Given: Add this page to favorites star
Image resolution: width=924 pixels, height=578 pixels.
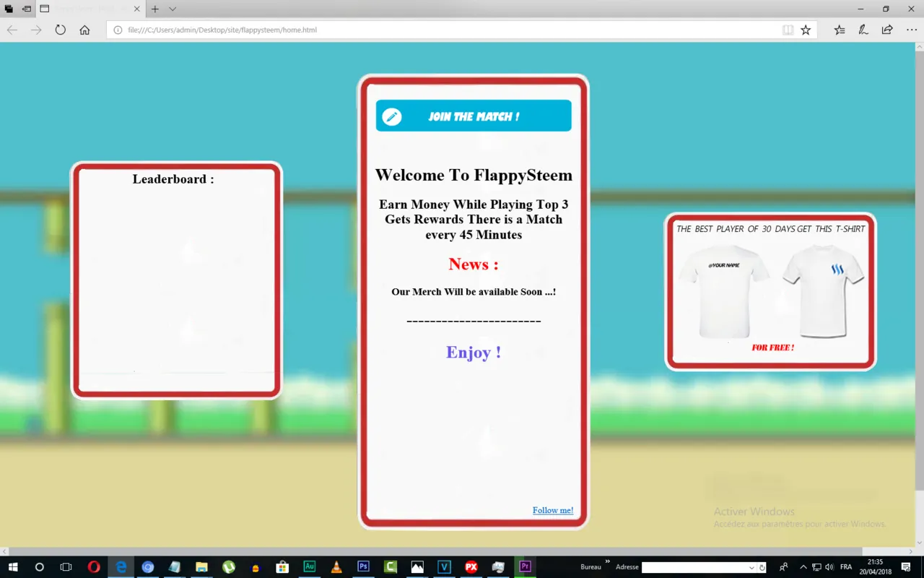Looking at the screenshot, I should (806, 30).
